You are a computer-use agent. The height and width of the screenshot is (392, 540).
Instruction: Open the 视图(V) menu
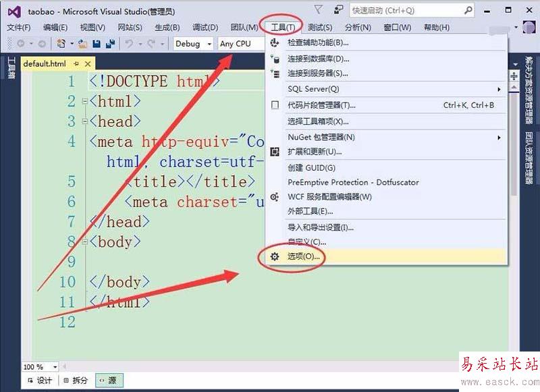[92, 27]
